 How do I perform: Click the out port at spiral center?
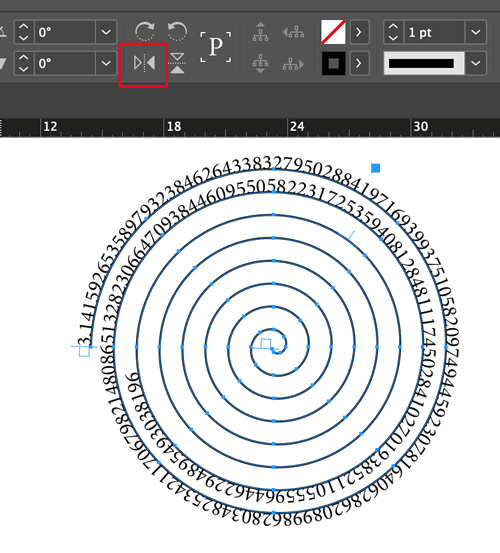coord(266,343)
